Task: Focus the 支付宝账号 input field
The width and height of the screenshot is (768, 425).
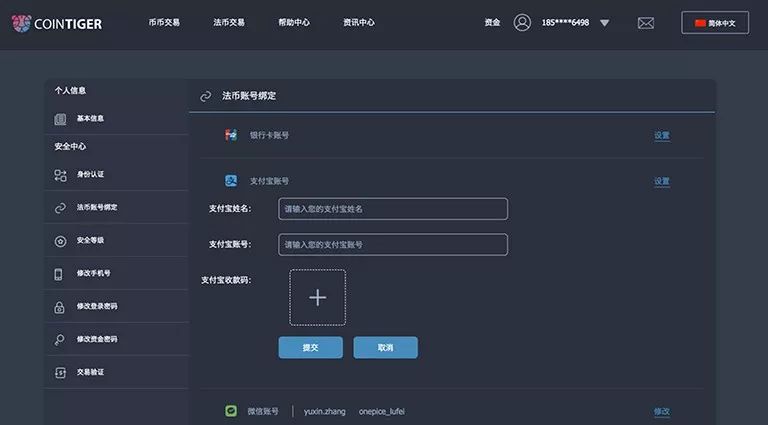Action: pos(393,244)
